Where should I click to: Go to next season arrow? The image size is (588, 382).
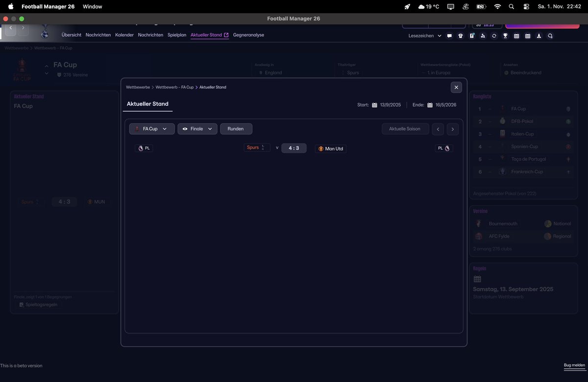(453, 129)
